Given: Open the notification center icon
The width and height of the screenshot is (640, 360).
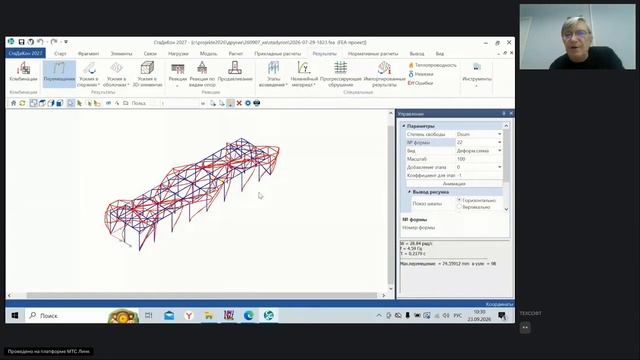Looking at the screenshot, I should pos(502,316).
